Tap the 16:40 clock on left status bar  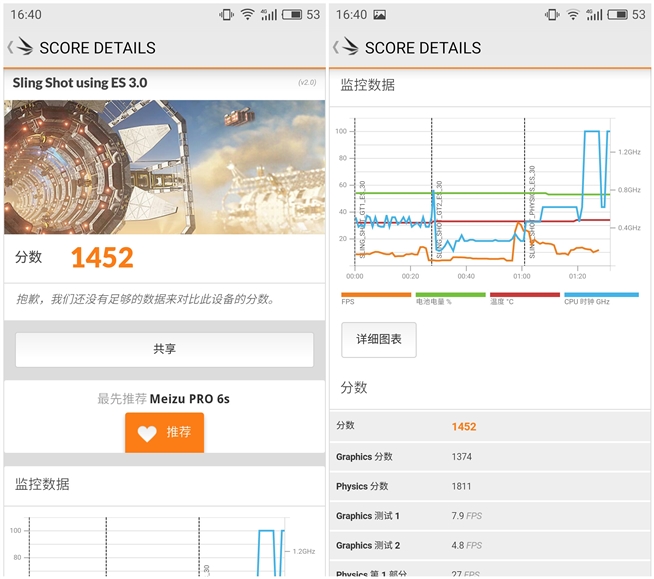(x=26, y=15)
